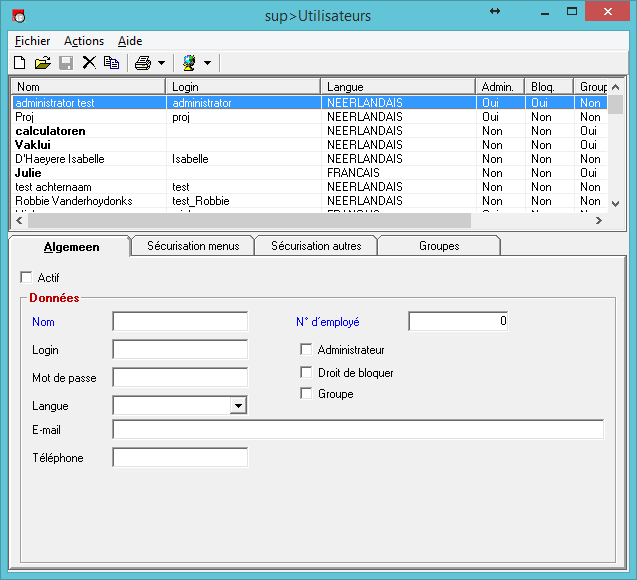Viewport: 637px width, 580px height.
Task: Switch to the Algemeen tab
Action: click(x=71, y=247)
